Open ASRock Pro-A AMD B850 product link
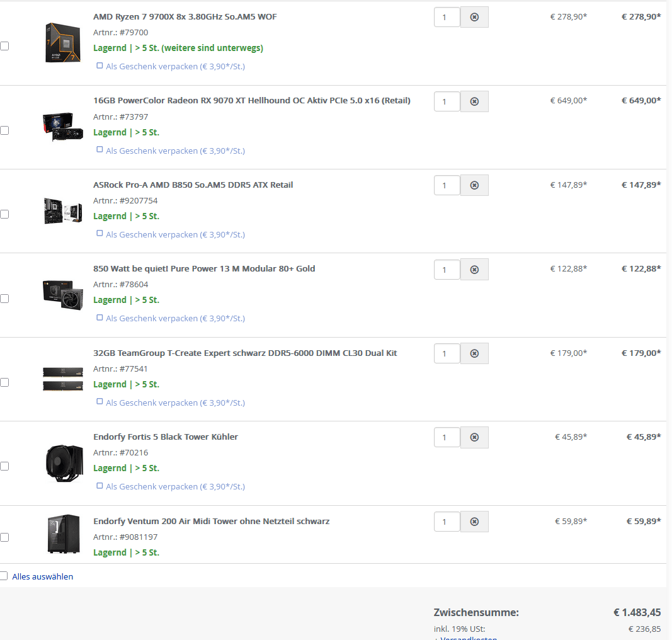672x640 pixels. tap(193, 185)
